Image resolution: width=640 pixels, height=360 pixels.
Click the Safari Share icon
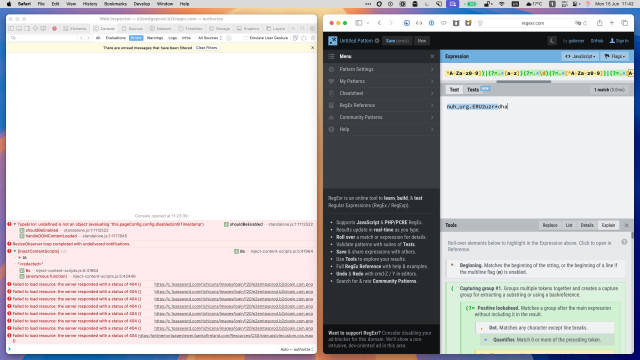point(599,23)
